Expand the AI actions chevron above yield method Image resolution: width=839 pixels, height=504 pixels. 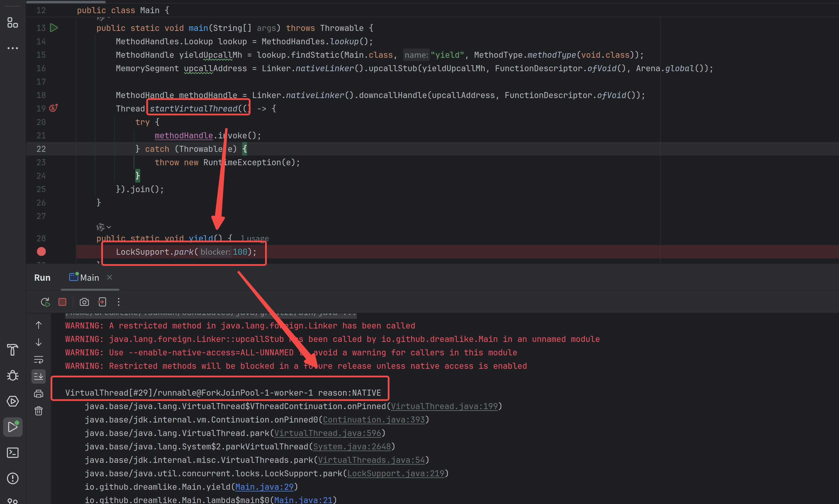pyautogui.click(x=109, y=227)
